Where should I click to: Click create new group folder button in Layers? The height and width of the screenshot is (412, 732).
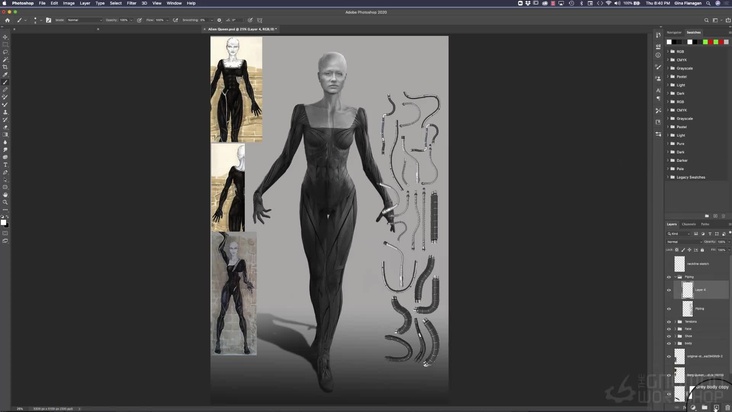click(705, 407)
